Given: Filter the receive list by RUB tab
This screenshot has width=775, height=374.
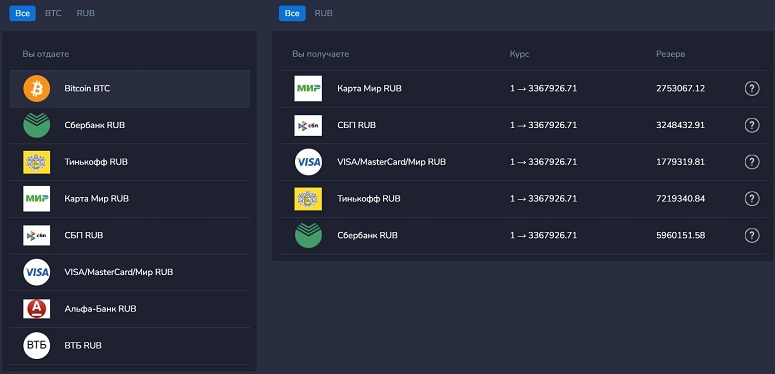Looking at the screenshot, I should [324, 13].
